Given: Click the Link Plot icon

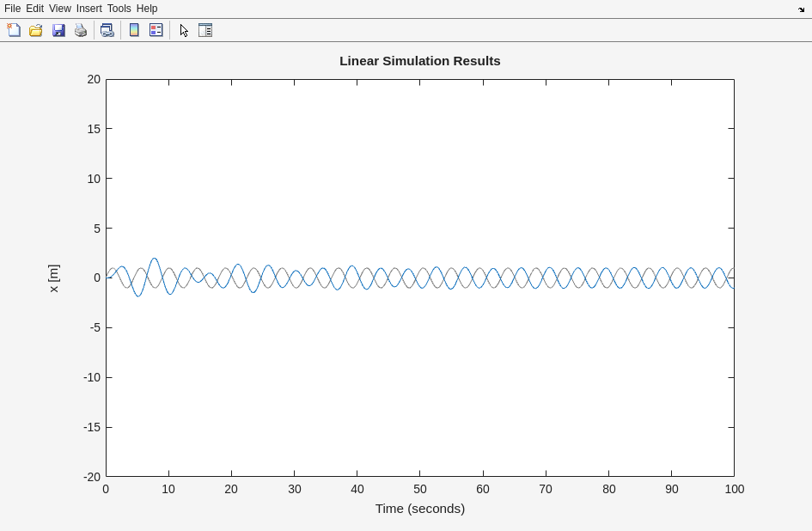Looking at the screenshot, I should 107,30.
